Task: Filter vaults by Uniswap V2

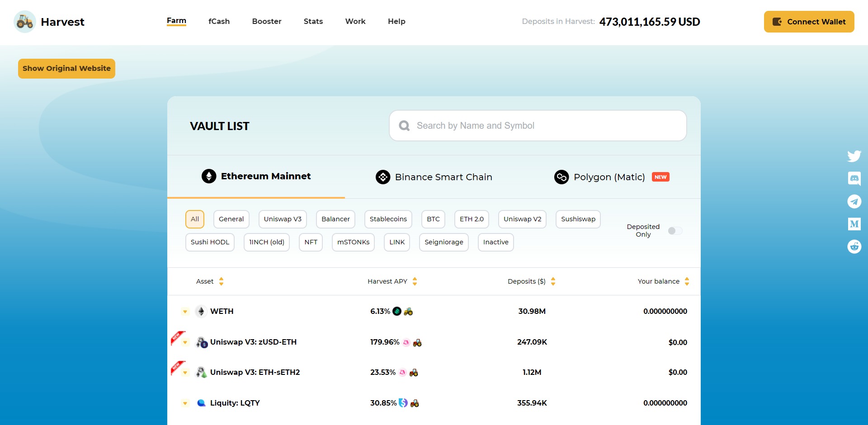Action: point(522,219)
